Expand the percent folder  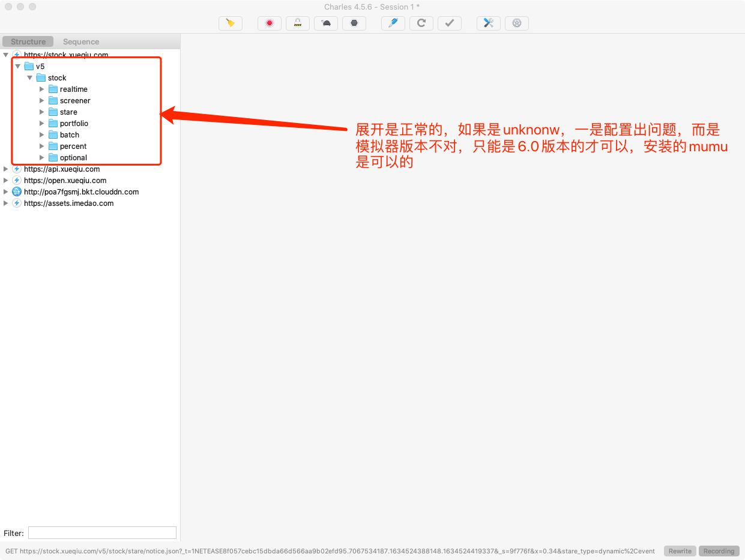42,146
